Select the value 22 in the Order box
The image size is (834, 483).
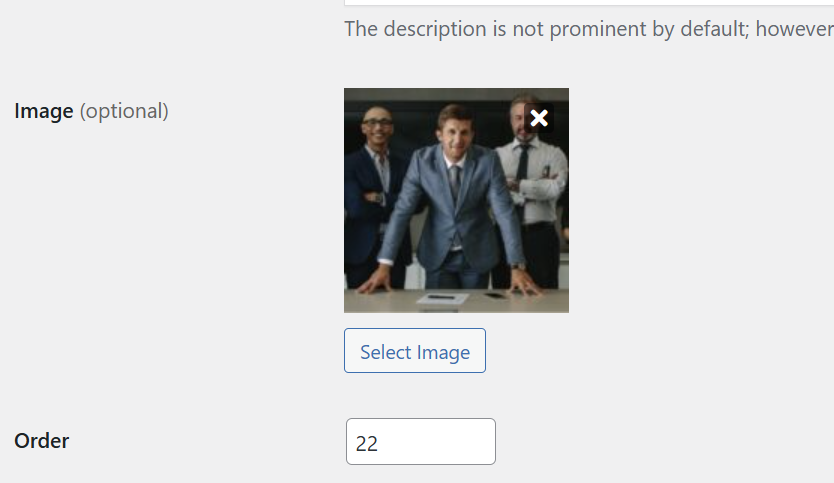(x=366, y=444)
